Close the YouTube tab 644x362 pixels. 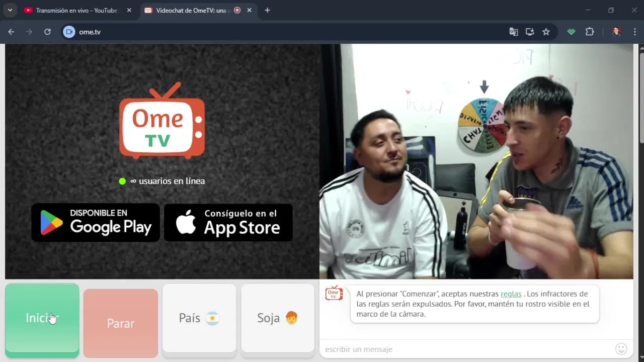coord(129,10)
